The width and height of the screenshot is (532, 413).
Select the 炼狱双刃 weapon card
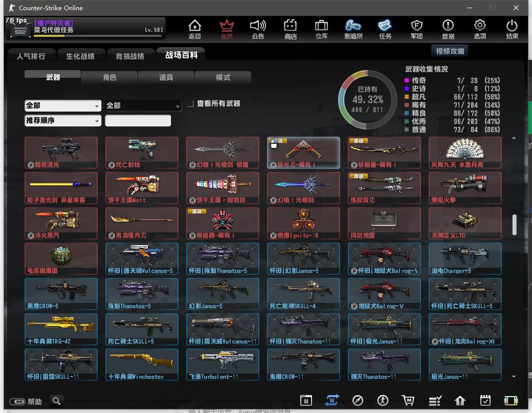(x=384, y=188)
